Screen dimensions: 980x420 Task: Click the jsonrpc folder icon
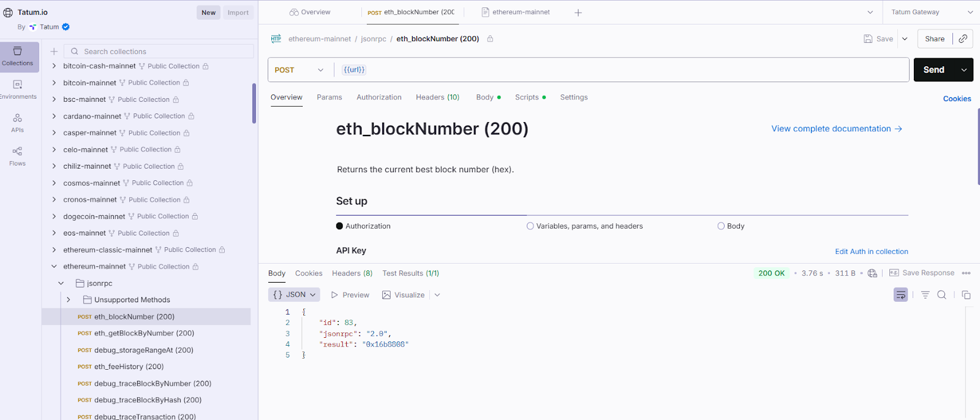tap(80, 283)
